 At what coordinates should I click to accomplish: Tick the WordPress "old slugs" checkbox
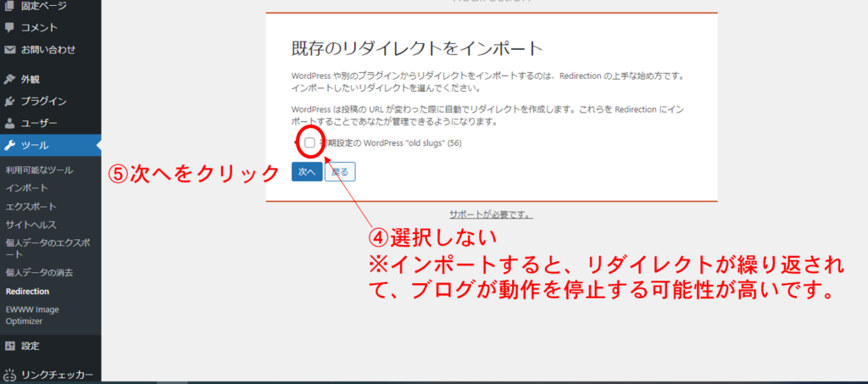point(309,142)
